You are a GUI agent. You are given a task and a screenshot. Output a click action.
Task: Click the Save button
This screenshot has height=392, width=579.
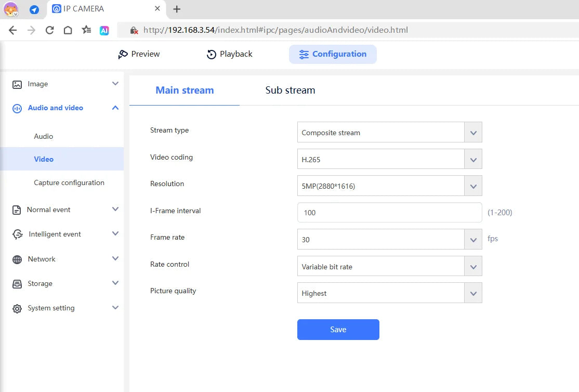[x=338, y=330]
